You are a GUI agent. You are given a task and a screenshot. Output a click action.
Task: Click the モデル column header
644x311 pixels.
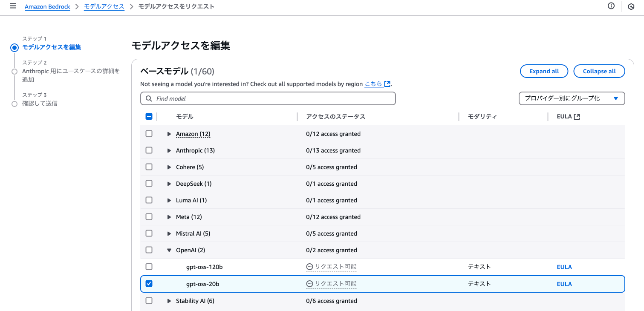[185, 117]
